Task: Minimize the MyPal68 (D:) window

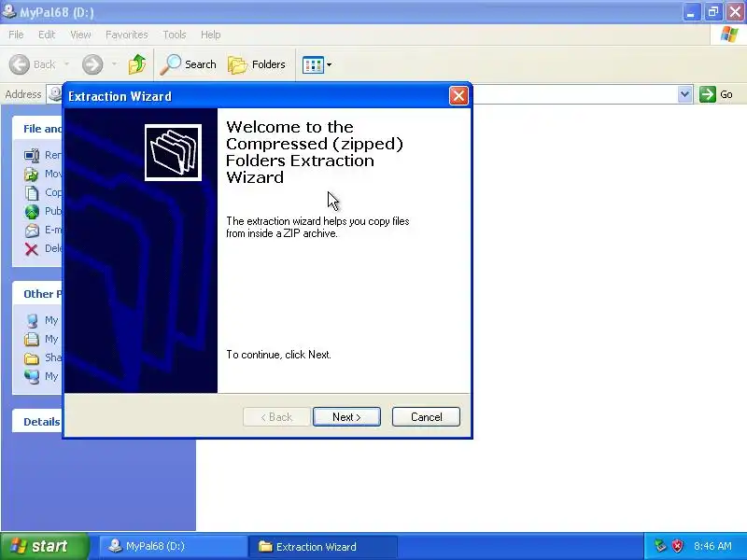Action: 691,12
